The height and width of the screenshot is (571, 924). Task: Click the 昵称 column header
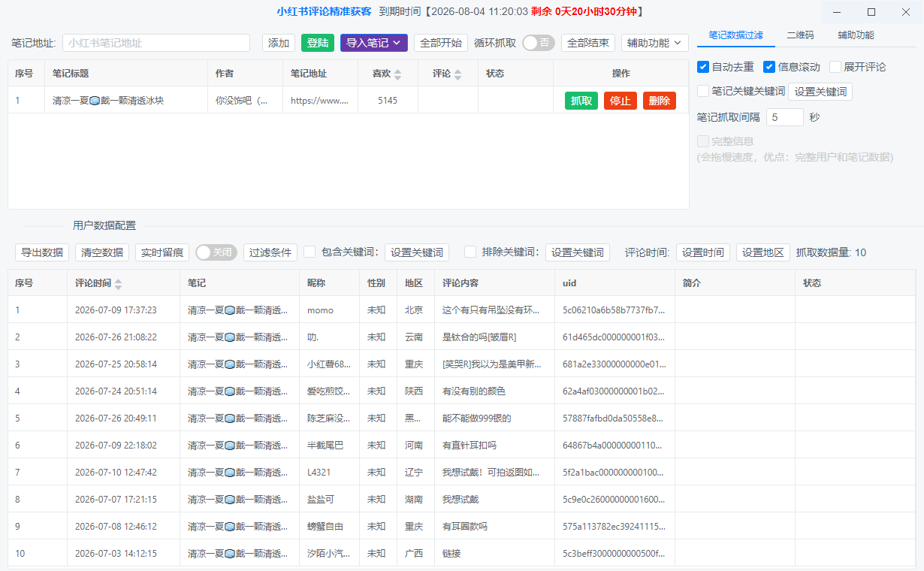(x=329, y=282)
